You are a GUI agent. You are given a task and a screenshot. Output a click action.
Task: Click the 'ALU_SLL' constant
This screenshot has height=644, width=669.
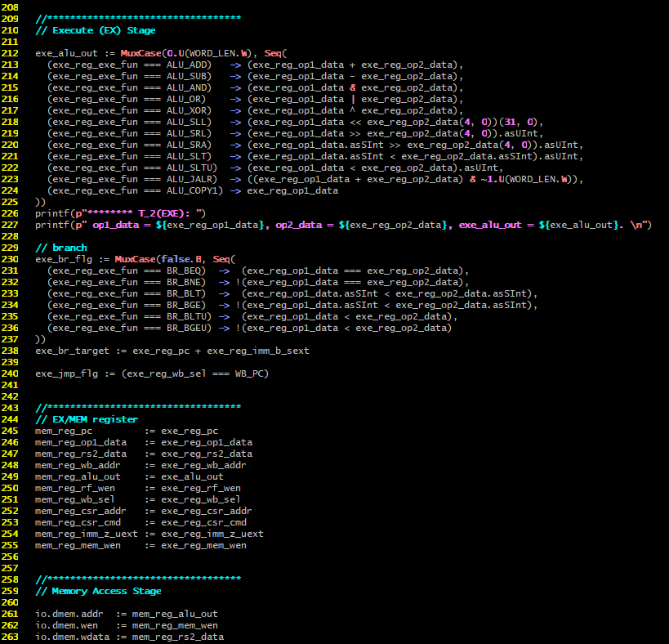[186, 122]
